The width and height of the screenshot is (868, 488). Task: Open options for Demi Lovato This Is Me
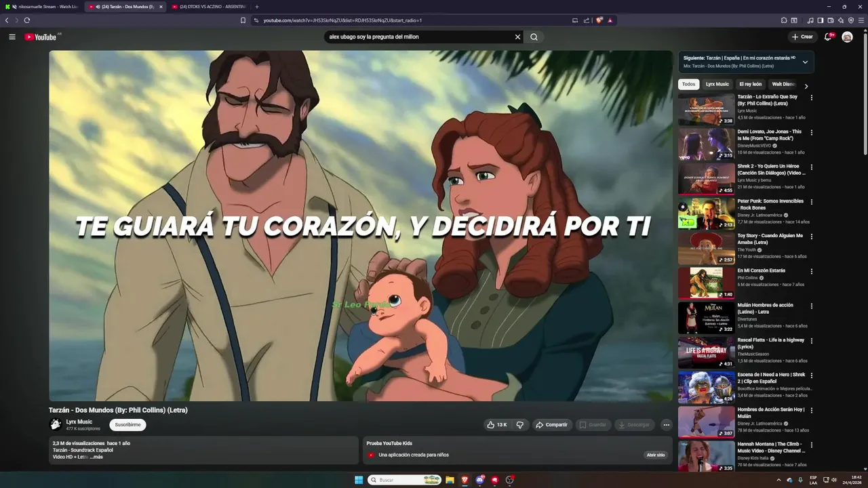tap(811, 132)
